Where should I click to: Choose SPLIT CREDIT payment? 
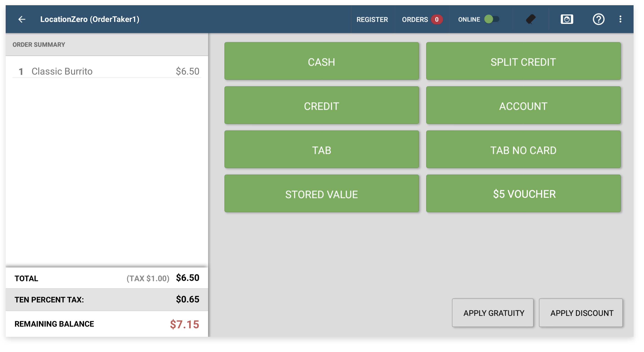(x=523, y=61)
